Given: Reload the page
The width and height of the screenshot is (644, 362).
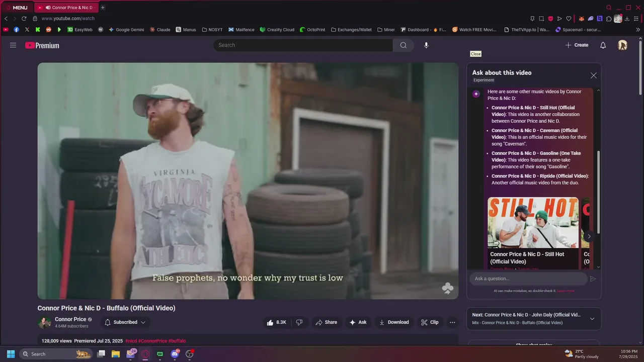Looking at the screenshot, I should click(24, 19).
